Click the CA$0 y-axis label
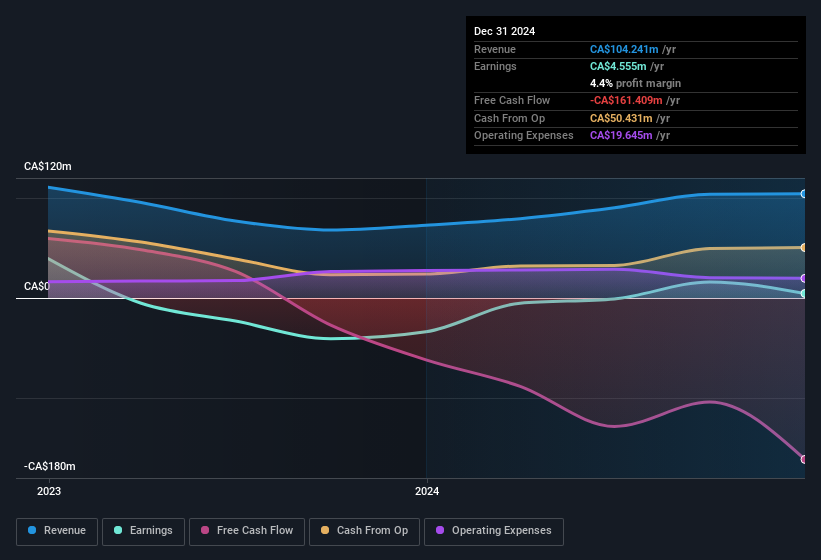The height and width of the screenshot is (560, 821). tap(37, 286)
